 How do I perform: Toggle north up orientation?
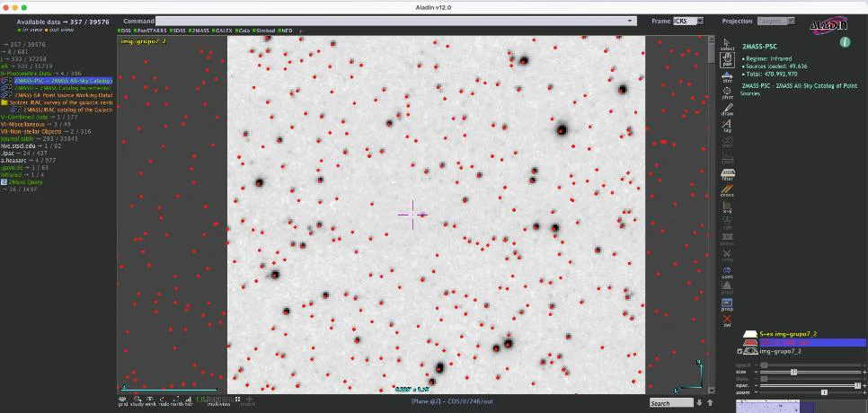177,400
